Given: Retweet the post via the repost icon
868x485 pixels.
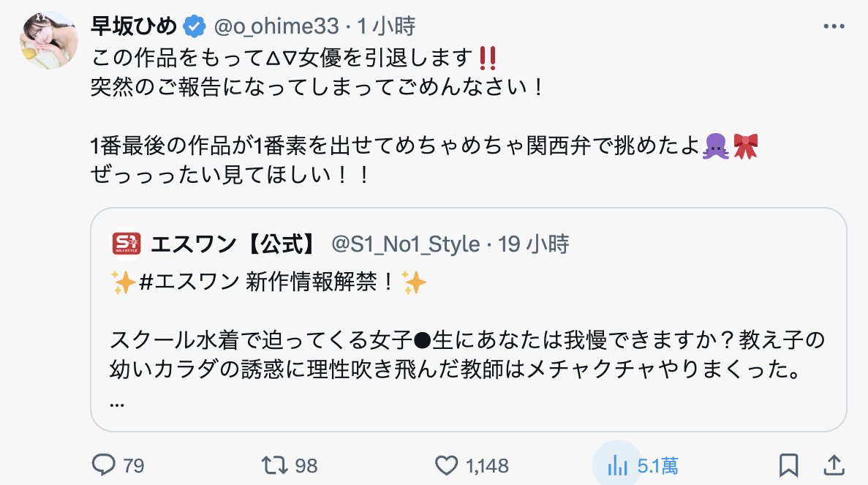Looking at the screenshot, I should [x=276, y=465].
